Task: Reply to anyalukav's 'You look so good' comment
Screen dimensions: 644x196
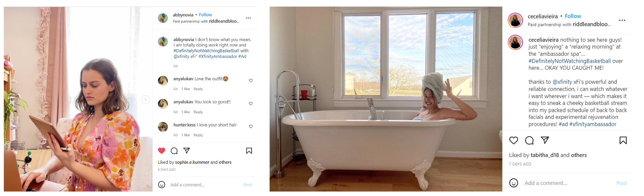Action: click(198, 112)
